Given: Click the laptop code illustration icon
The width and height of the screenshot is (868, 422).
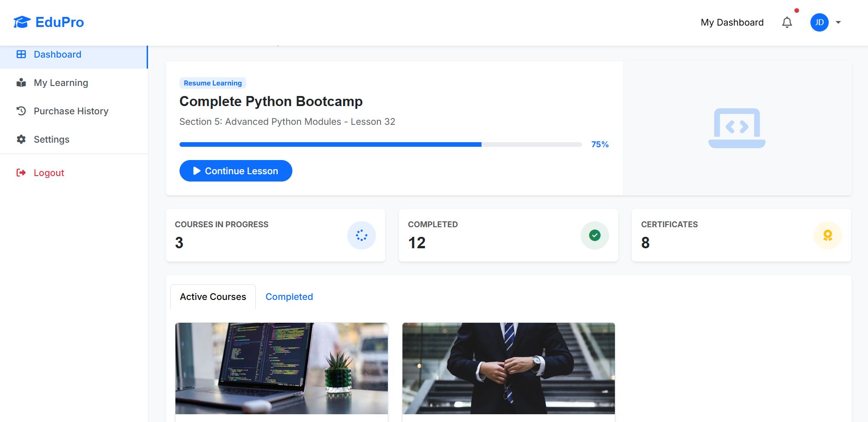Looking at the screenshot, I should click(736, 128).
